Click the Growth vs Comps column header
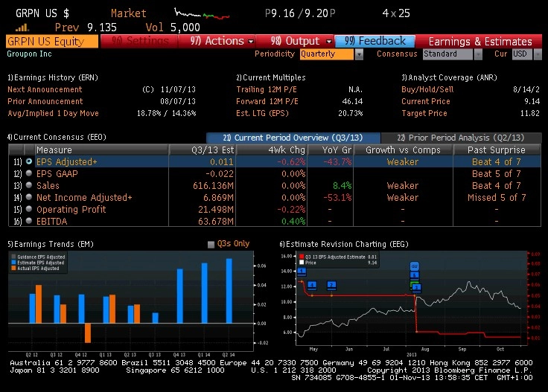 tap(404, 150)
